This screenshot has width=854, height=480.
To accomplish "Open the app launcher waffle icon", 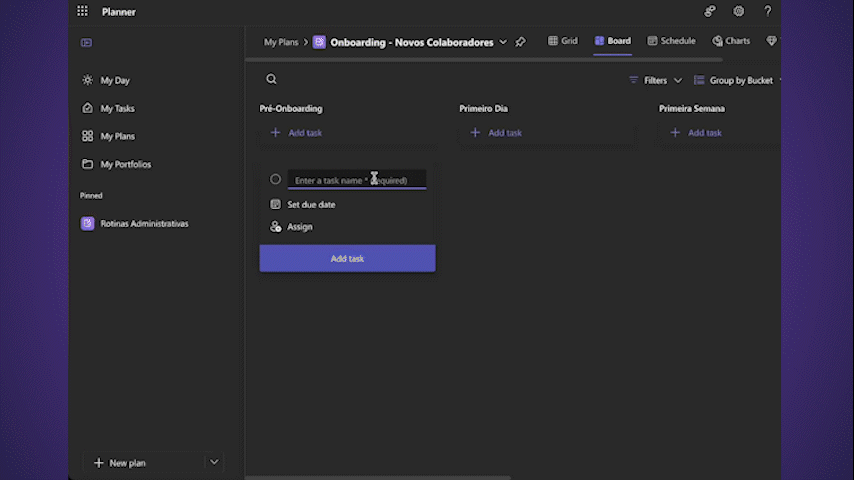I will pyautogui.click(x=82, y=12).
